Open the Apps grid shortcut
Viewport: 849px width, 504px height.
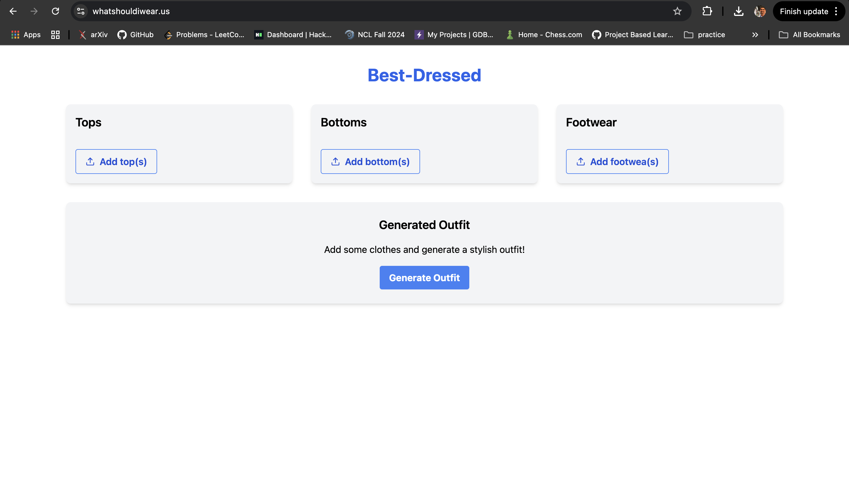click(x=26, y=35)
